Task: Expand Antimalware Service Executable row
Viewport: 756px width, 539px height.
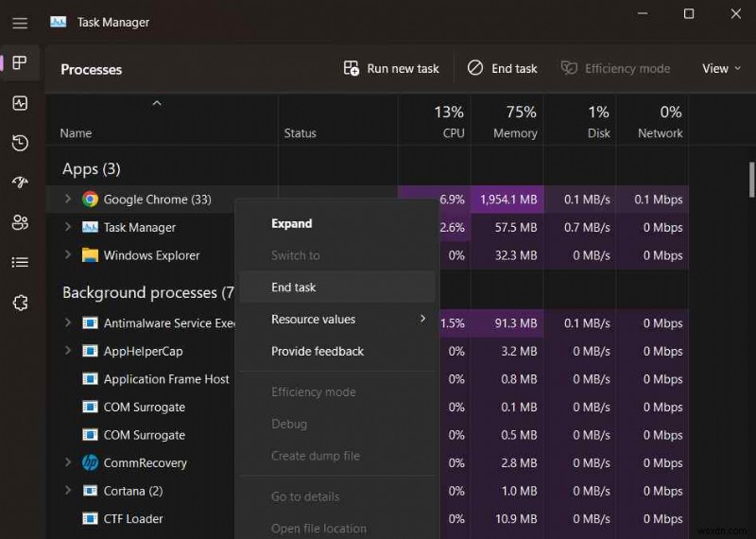Action: [67, 322]
